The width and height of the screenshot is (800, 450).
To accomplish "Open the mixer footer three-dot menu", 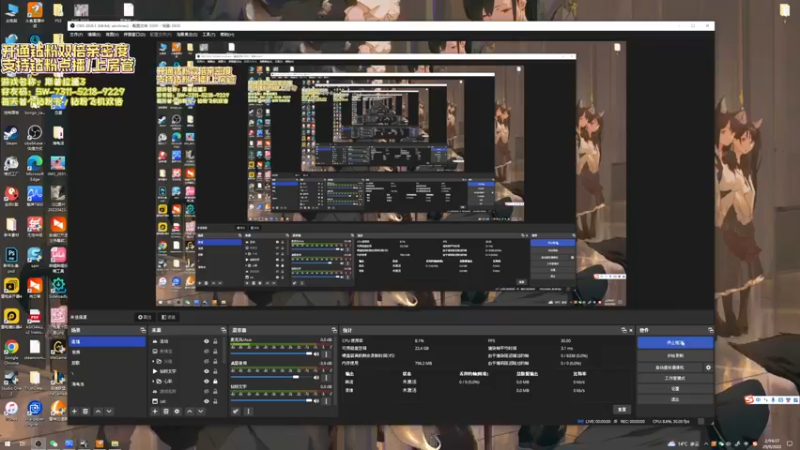I will point(248,411).
